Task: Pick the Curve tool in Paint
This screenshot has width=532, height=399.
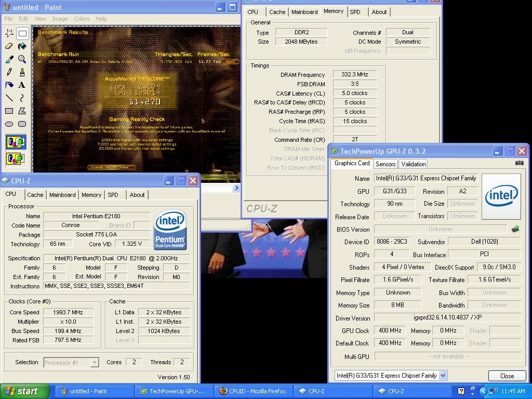Action: (x=22, y=98)
